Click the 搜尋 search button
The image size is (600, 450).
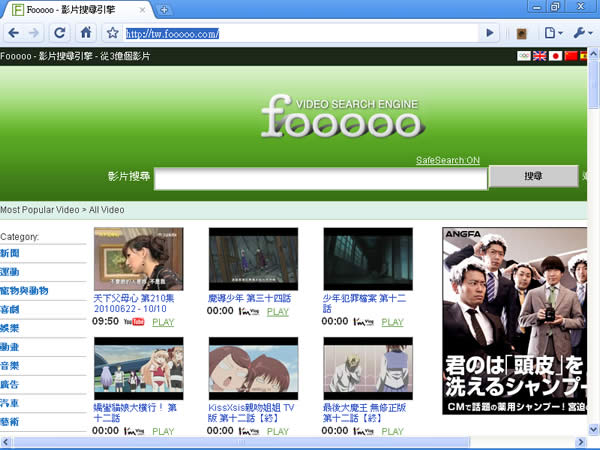click(533, 176)
